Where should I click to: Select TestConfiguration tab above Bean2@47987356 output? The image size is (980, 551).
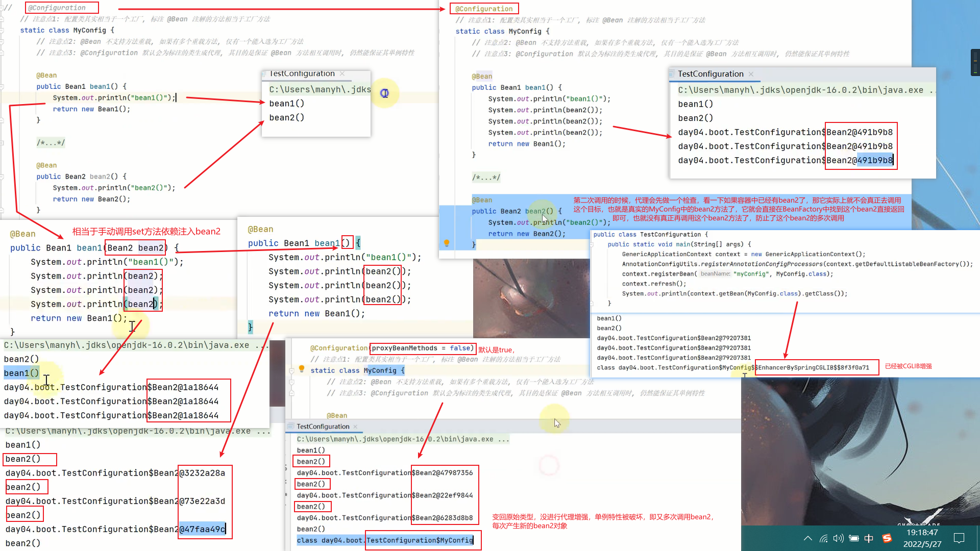(x=323, y=427)
